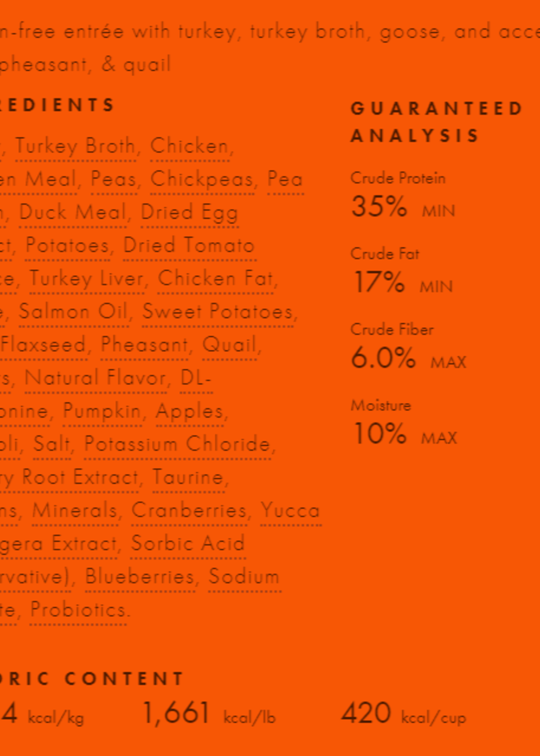The image size is (540, 756).
Task: Click the Dried Egg ingredient link
Action: [x=189, y=213]
